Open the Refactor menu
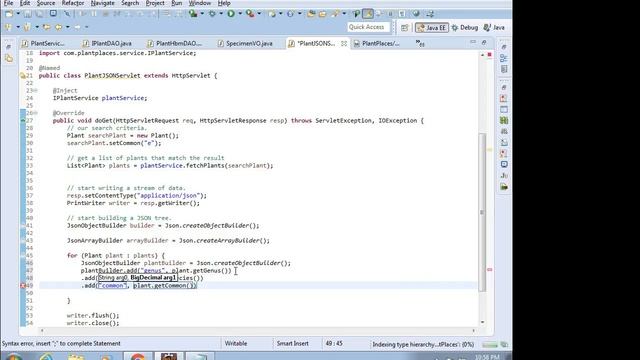Image resolution: width=640 pixels, height=360 pixels. pos(73,3)
